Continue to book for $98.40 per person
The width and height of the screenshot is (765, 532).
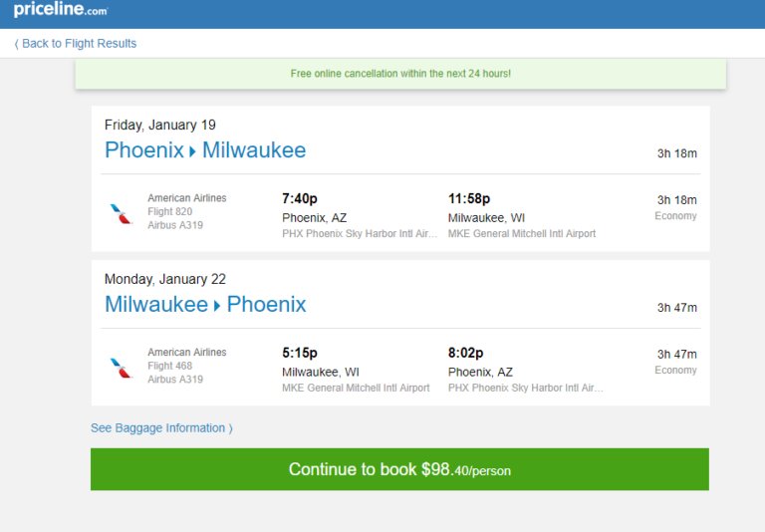click(399, 469)
